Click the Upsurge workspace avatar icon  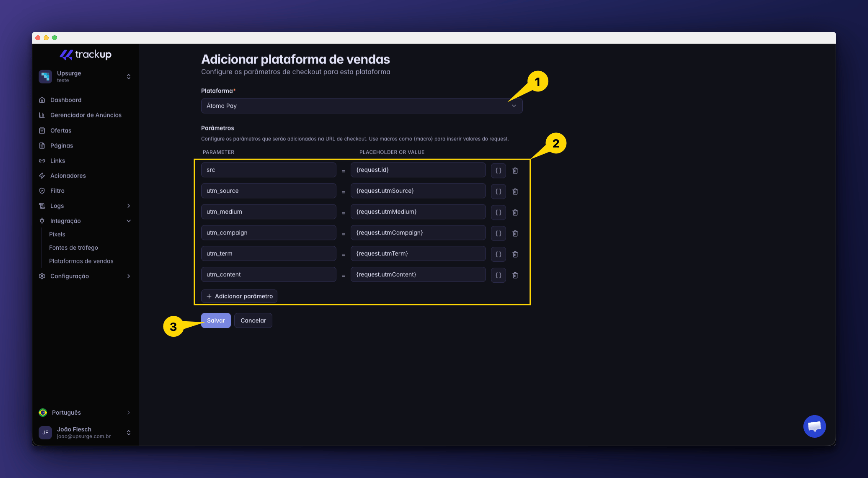click(45, 76)
